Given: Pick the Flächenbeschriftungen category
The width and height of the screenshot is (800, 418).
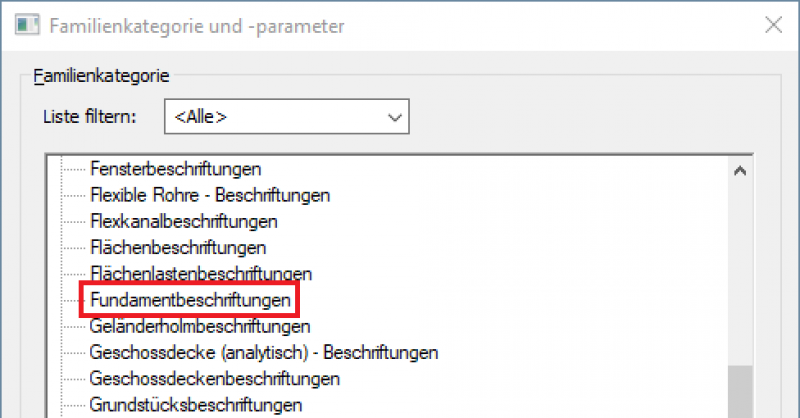Looking at the screenshot, I should click(177, 246).
